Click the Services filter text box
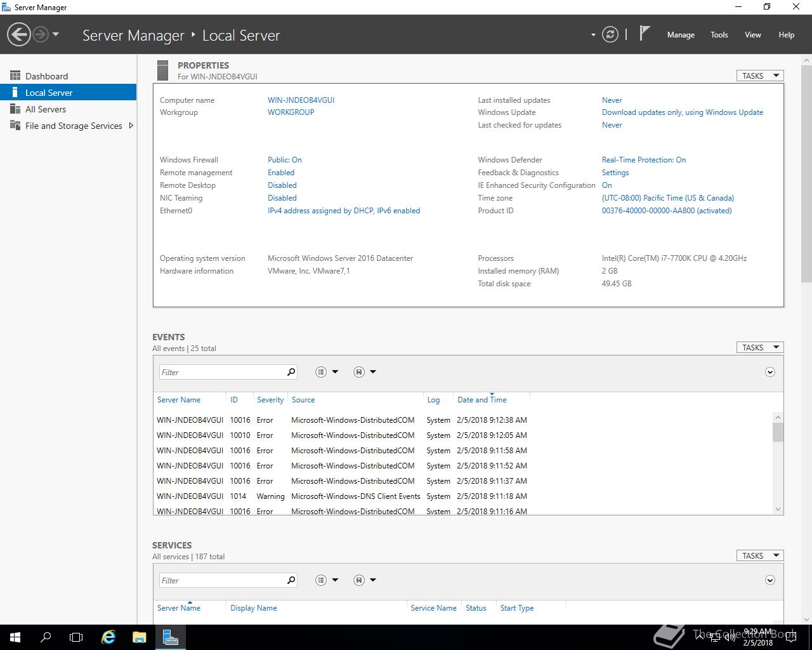The height and width of the screenshot is (650, 812). 221,580
